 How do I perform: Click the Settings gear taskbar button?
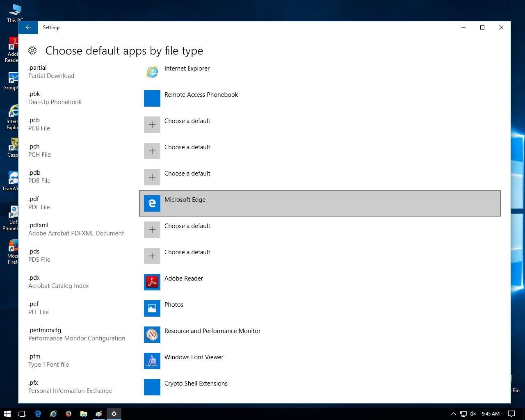pyautogui.click(x=114, y=414)
